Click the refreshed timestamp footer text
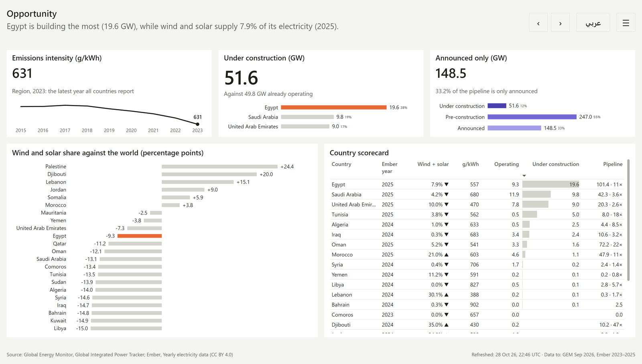Image resolution: width=642 pixels, height=364 pixels. (x=553, y=355)
